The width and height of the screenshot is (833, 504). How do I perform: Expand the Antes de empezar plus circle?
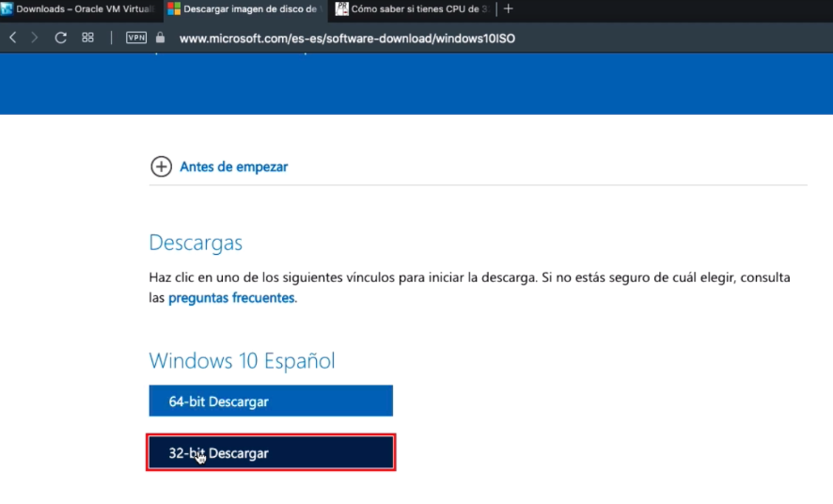[x=161, y=166]
